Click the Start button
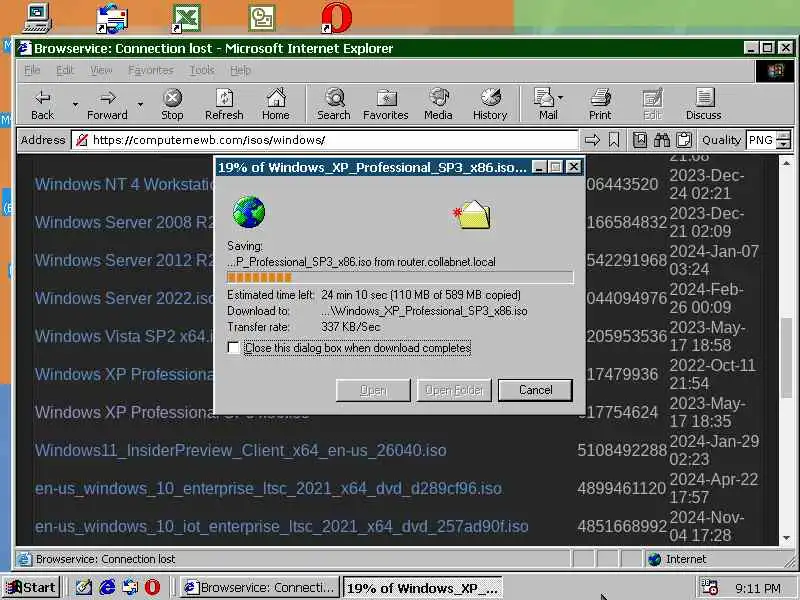This screenshot has height=600, width=800. point(32,587)
